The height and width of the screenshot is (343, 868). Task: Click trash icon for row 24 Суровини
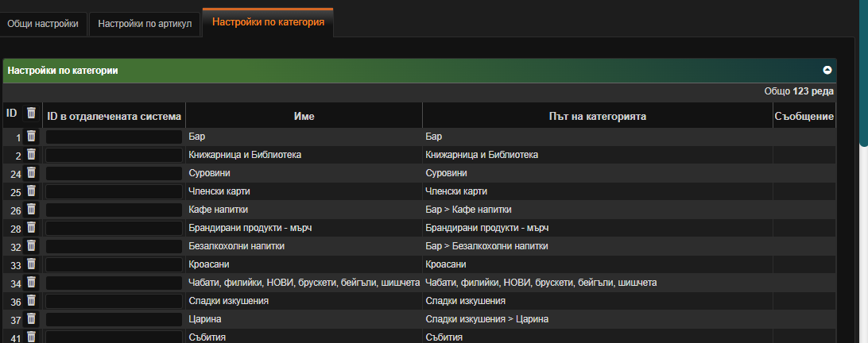click(x=31, y=172)
